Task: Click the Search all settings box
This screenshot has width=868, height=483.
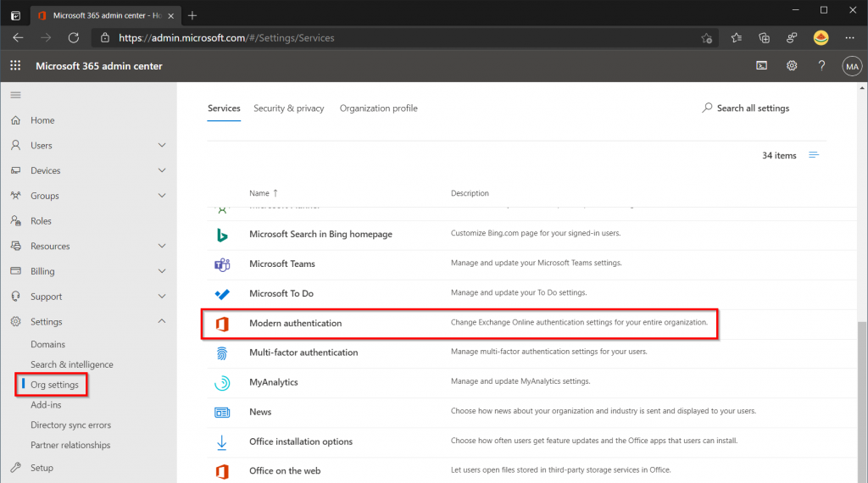Action: [x=746, y=108]
